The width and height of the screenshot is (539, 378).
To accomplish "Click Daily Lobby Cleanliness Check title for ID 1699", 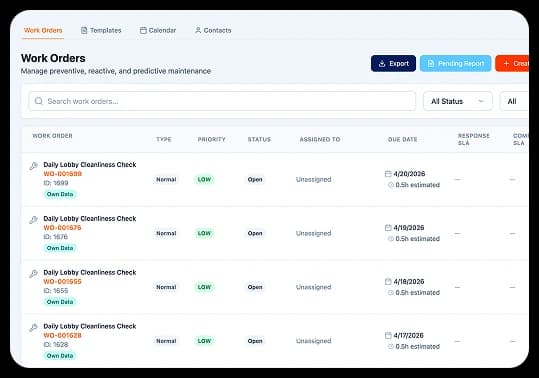I will point(90,165).
